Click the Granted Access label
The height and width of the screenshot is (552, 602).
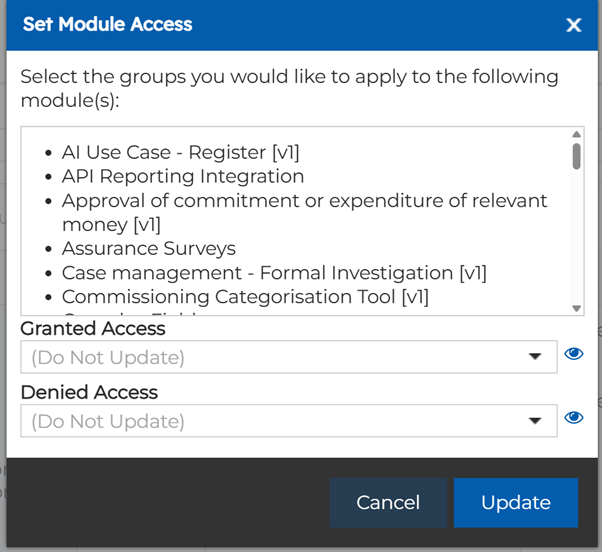tap(93, 329)
